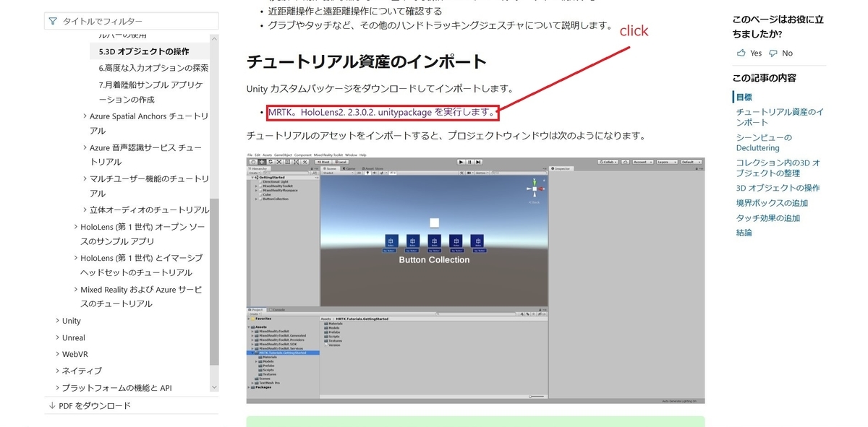Toggle Pivot mode in the Unity toolbar
This screenshot has height=427, width=868.
tap(323, 162)
